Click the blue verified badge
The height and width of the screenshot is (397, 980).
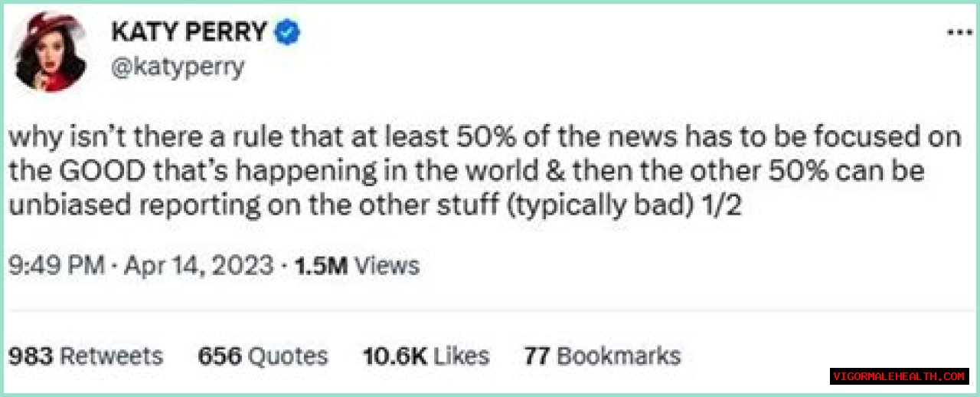pos(288,32)
